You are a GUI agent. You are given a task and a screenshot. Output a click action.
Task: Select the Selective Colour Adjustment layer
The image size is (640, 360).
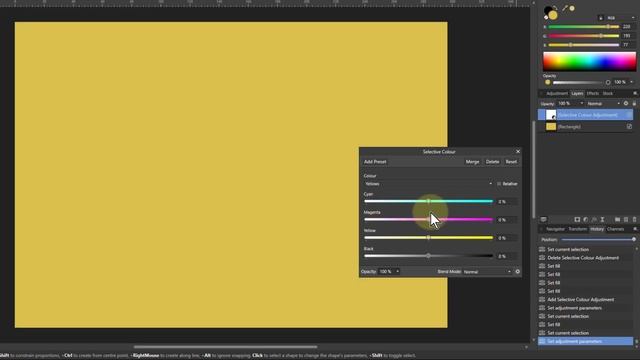[x=586, y=115]
